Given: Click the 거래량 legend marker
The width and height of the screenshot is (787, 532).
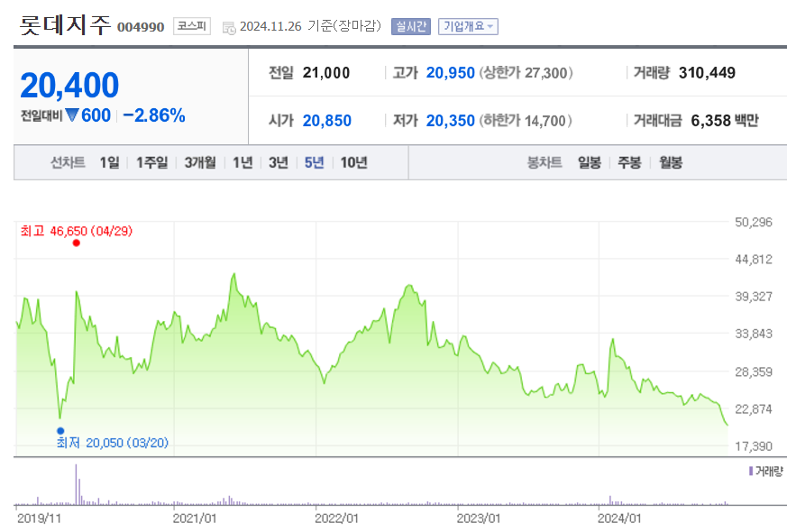Looking at the screenshot, I should [751, 471].
